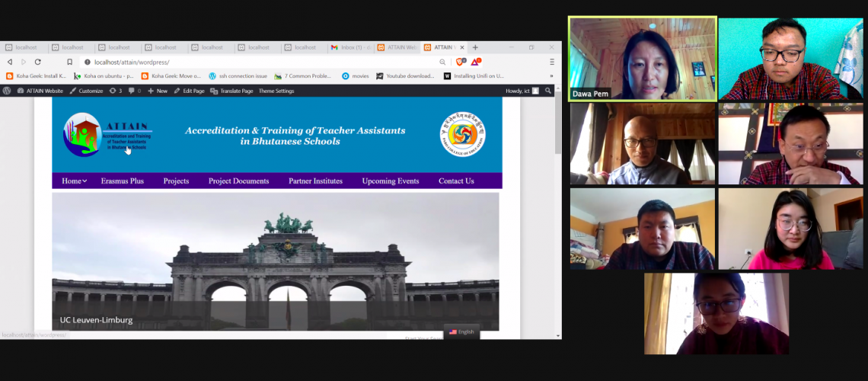Open the Projects menu item
The height and width of the screenshot is (381, 868).
[176, 181]
